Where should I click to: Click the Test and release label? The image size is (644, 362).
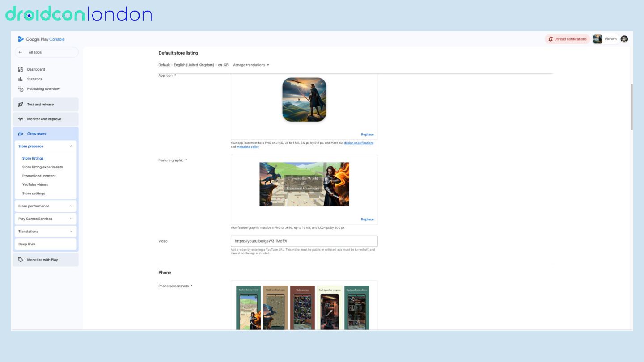[x=40, y=105]
